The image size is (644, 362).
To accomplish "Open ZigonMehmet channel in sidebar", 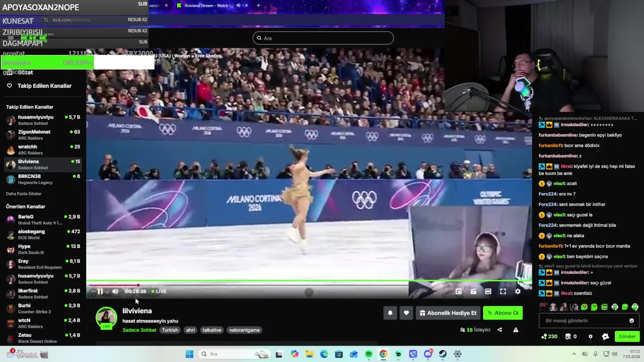I will tap(43, 135).
